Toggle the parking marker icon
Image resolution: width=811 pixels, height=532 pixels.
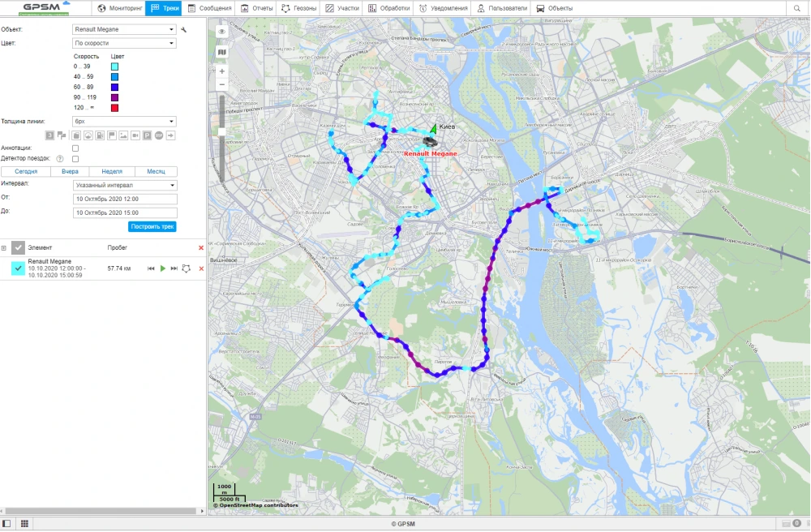pyautogui.click(x=148, y=135)
